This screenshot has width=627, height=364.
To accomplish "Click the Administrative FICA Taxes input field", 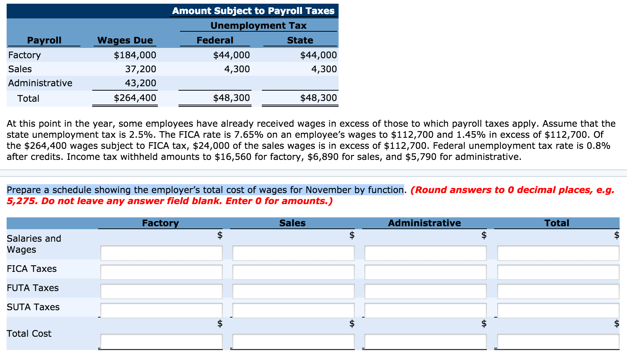I will click(426, 272).
